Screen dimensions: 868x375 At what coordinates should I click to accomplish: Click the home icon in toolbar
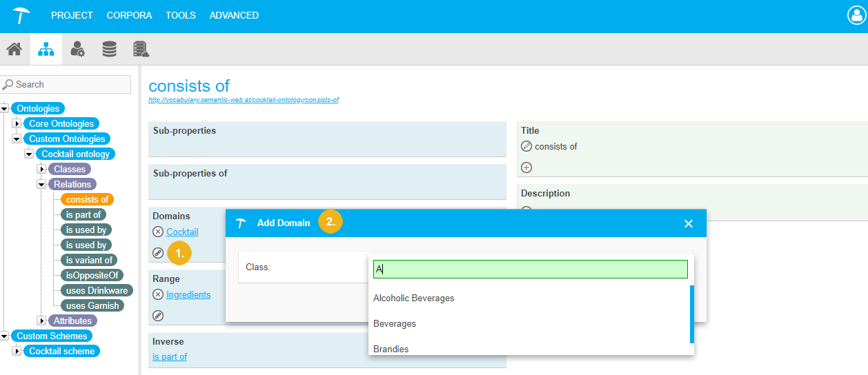tap(14, 49)
